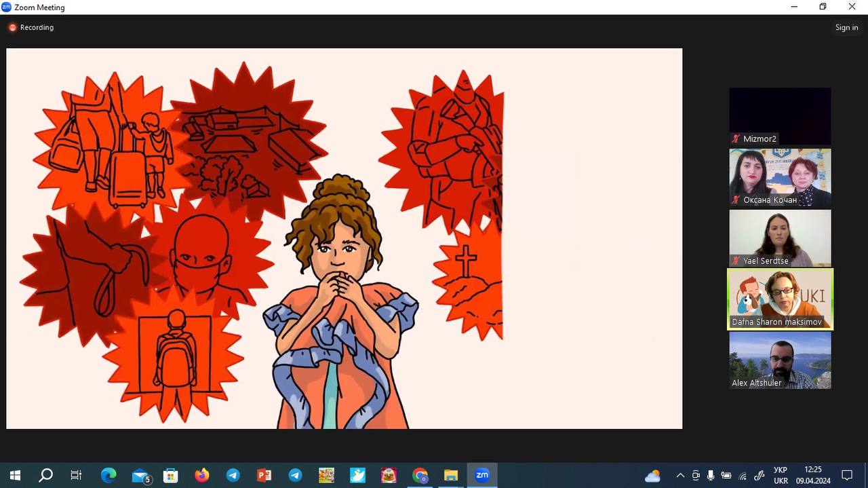Open the Mail app with 5 badge
Screen dimensions: 868x488
(x=140, y=476)
